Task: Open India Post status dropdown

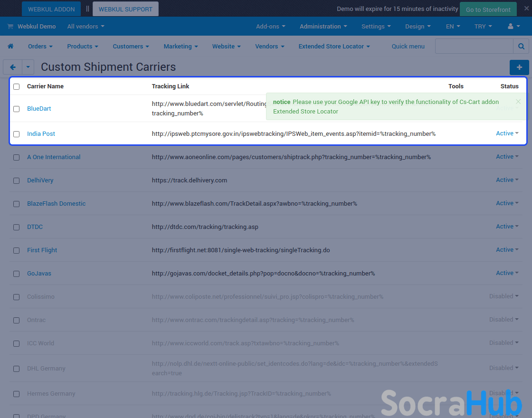Action: tap(507, 133)
